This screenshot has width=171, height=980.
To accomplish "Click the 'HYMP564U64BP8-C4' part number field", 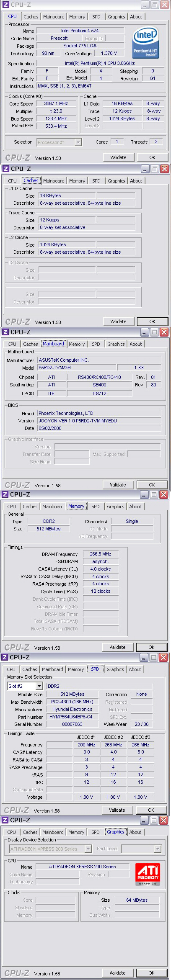I will 73,717.
